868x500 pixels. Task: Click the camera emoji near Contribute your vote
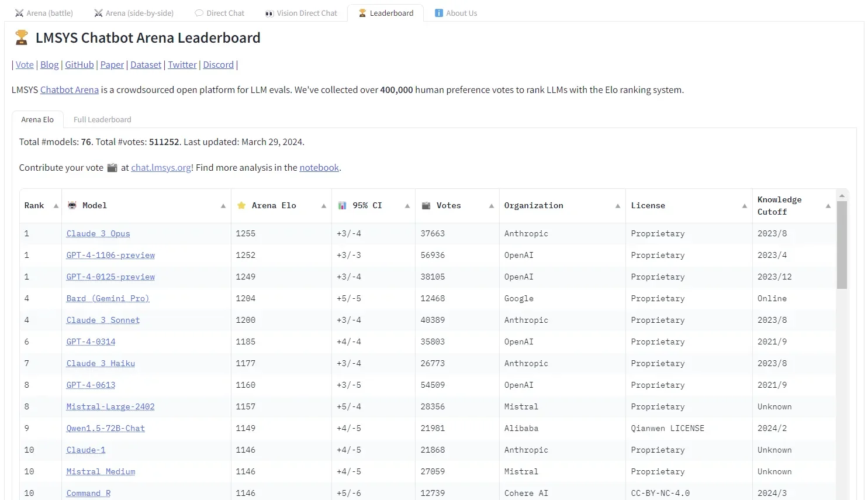pos(112,167)
